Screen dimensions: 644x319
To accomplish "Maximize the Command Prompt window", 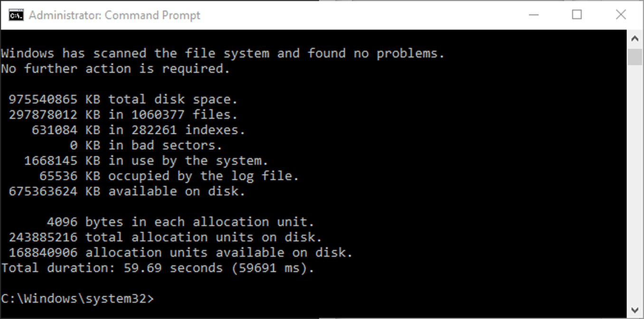I will pos(577,15).
